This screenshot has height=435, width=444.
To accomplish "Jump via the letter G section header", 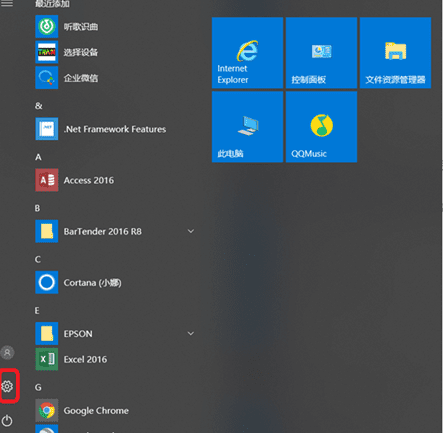I will 38,387.
